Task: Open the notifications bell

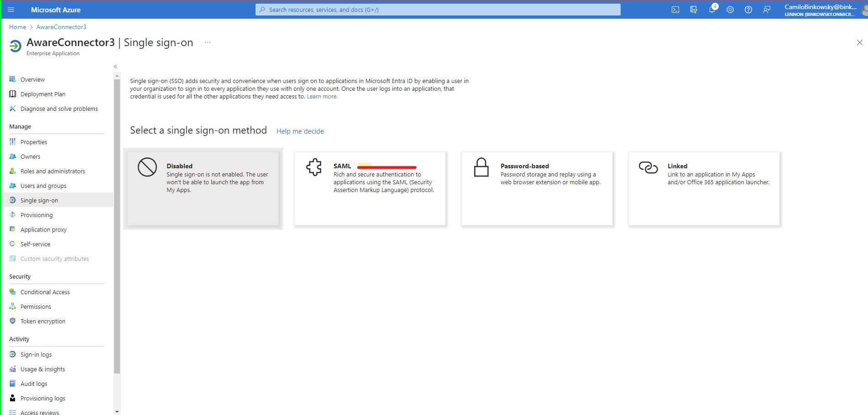Action: pyautogui.click(x=711, y=9)
